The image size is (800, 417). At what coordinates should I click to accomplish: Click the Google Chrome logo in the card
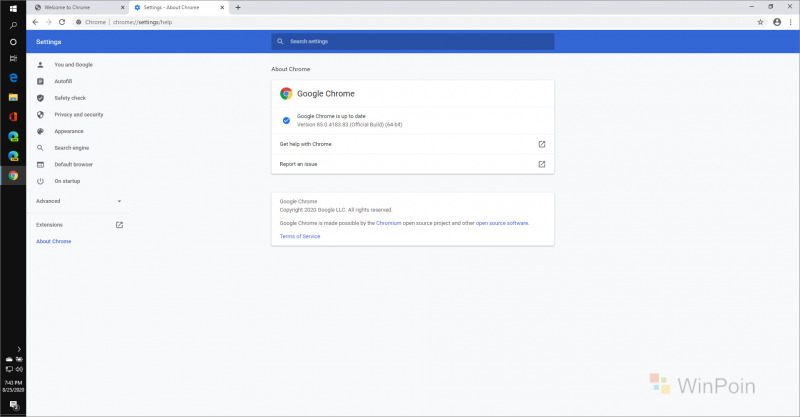[286, 93]
